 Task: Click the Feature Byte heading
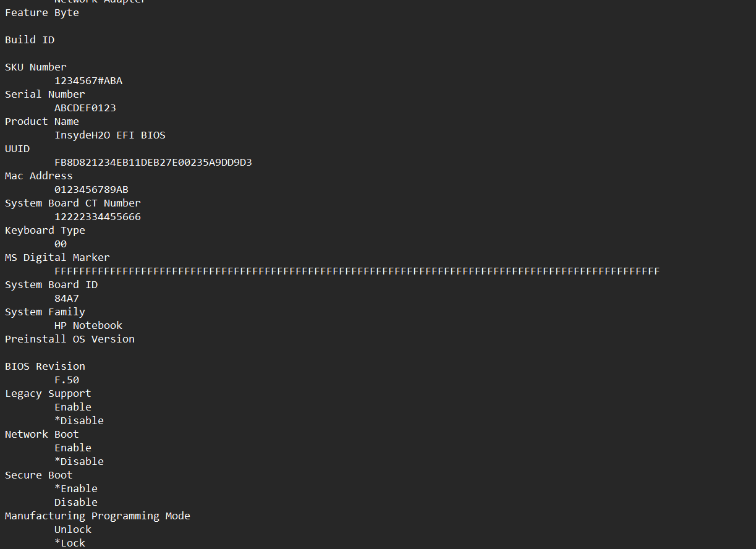[42, 12]
